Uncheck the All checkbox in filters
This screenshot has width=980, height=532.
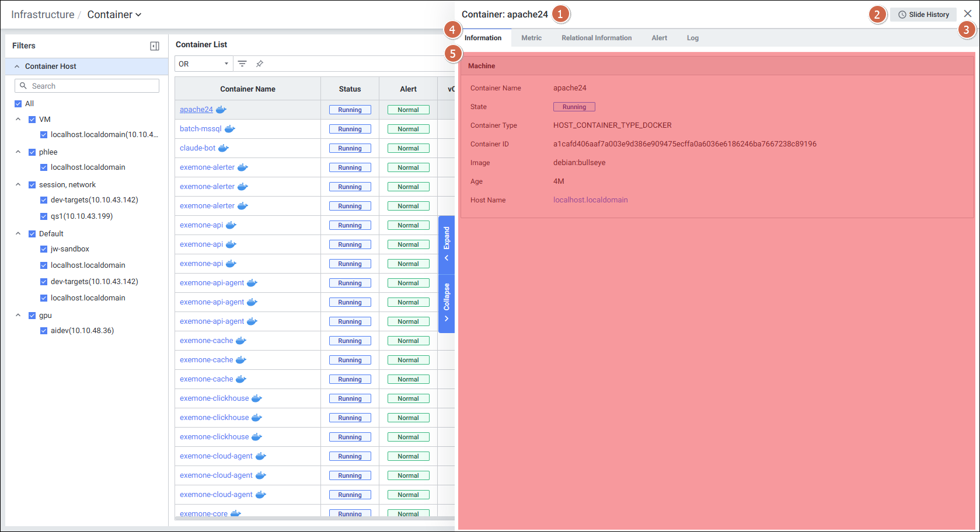18,104
